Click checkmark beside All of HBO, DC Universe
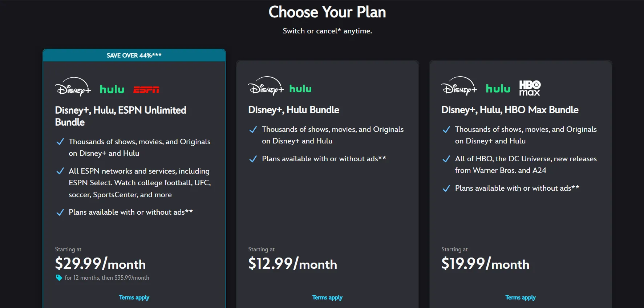Screen dimensions: 644x308 click(446, 159)
